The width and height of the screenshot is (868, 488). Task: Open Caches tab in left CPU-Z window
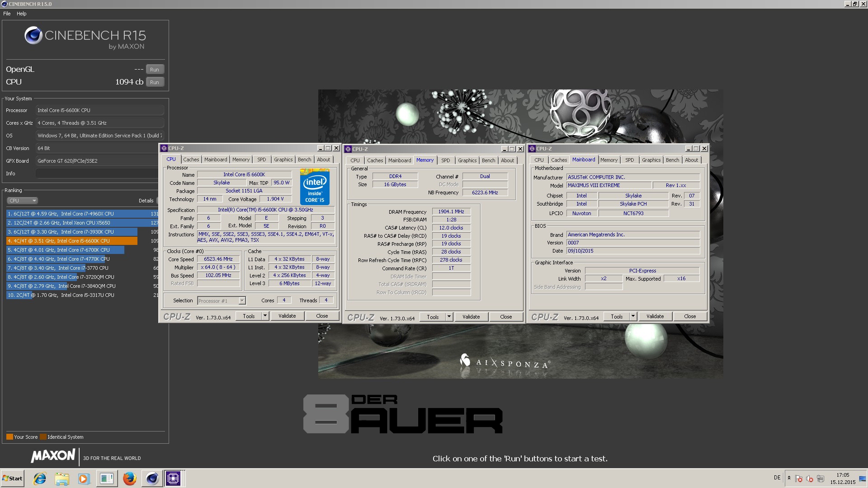191,160
